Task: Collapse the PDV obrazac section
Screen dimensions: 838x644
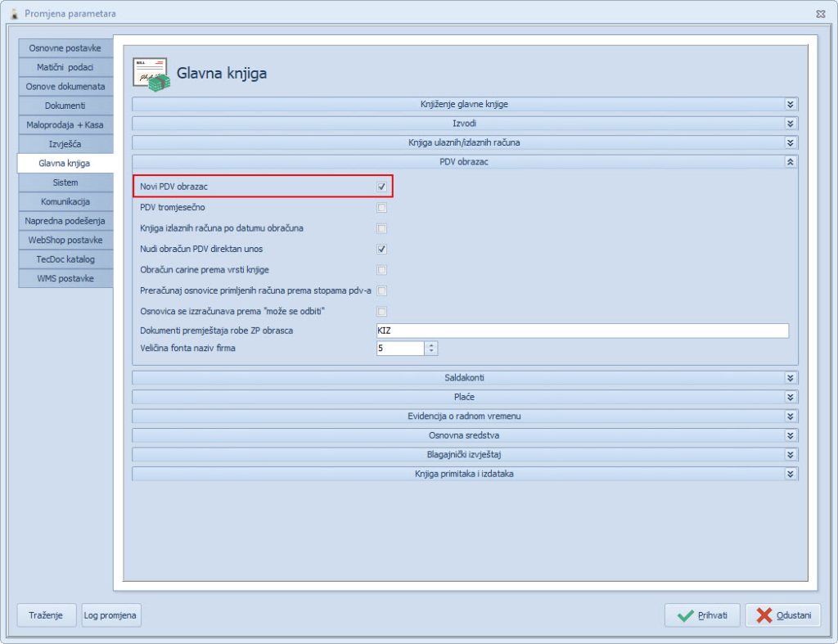Action: coord(790,162)
